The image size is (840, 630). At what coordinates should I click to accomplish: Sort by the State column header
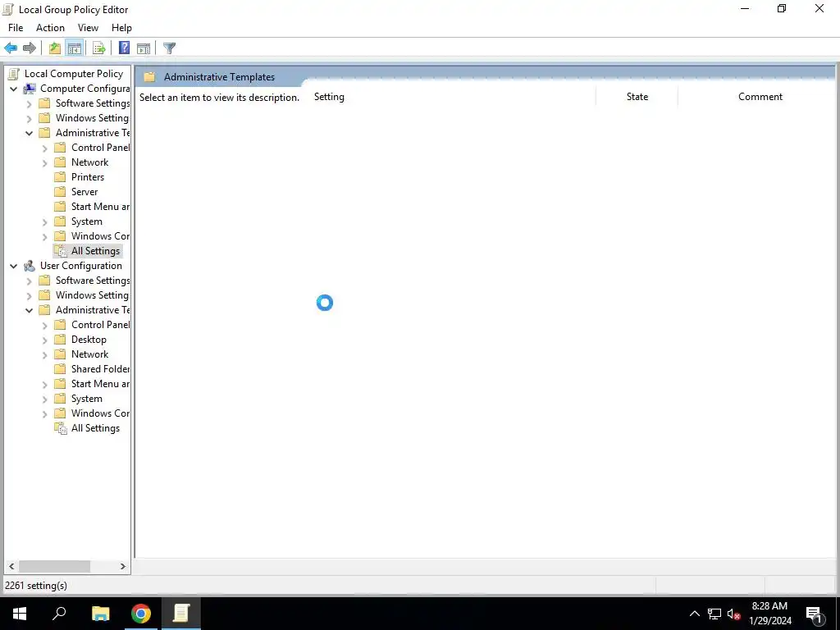coord(637,97)
